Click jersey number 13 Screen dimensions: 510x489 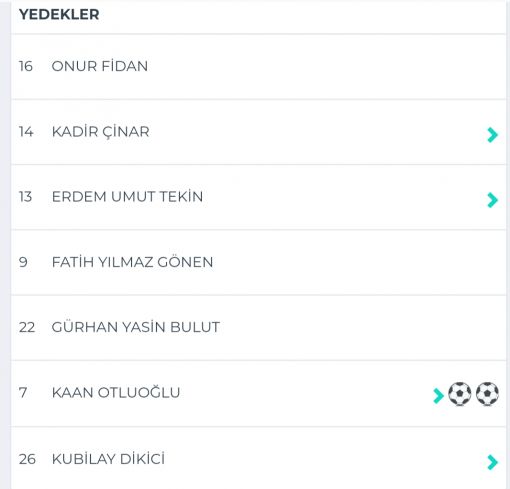coord(25,197)
